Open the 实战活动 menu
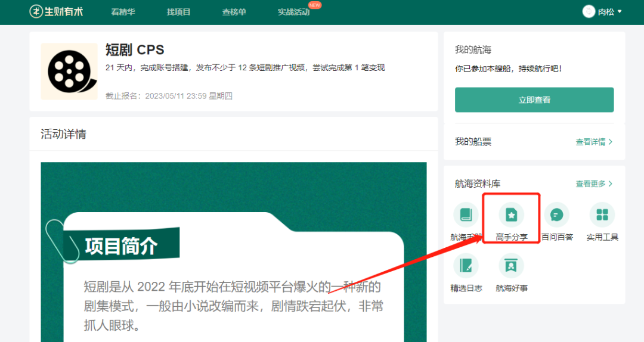 tap(293, 12)
